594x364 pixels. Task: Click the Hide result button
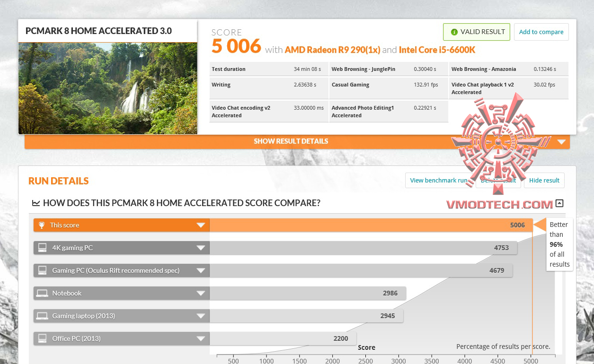[x=544, y=180]
